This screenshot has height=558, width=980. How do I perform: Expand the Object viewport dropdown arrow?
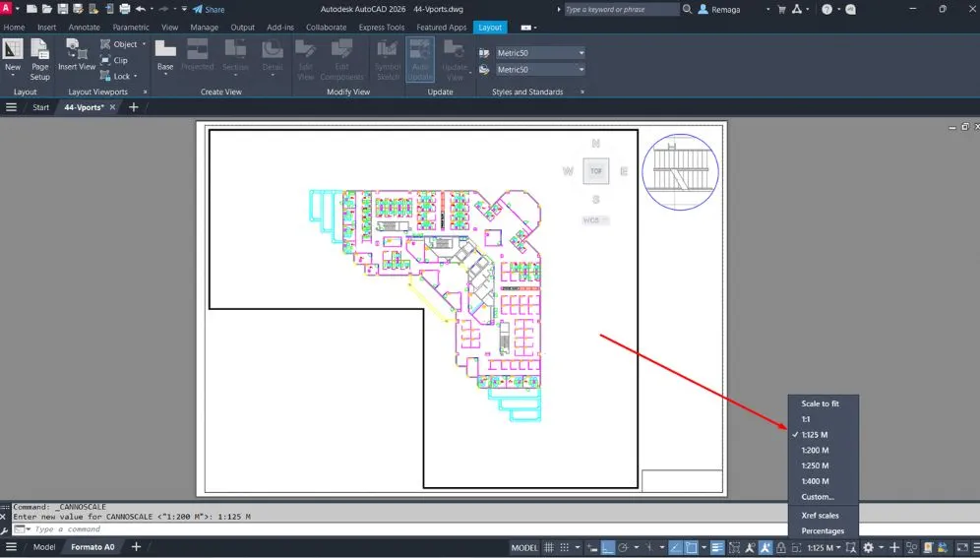pyautogui.click(x=144, y=44)
